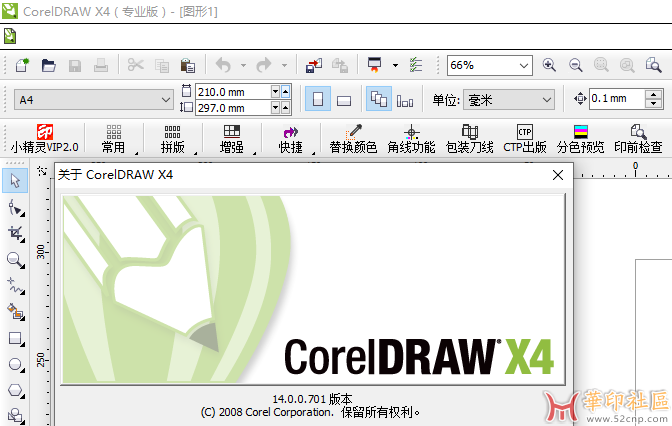Click the New document icon
672x426 pixels.
[x=22, y=65]
